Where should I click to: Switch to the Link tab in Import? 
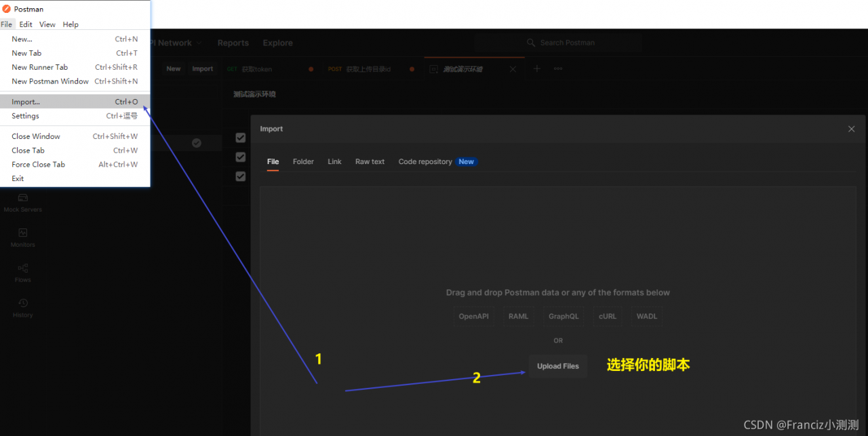(334, 161)
